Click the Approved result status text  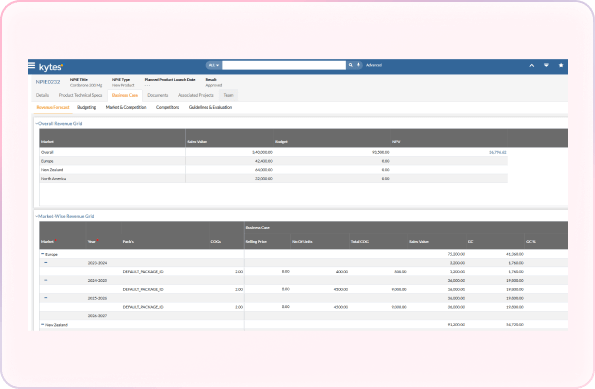214,85
